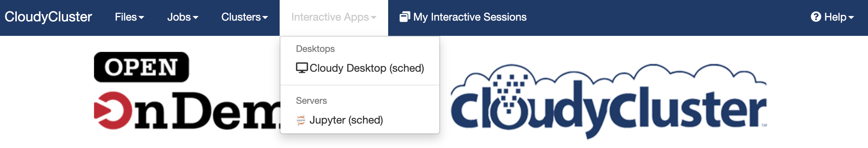Collapse the Interactive Apps menu
This screenshot has height=148, width=868.
click(x=334, y=17)
